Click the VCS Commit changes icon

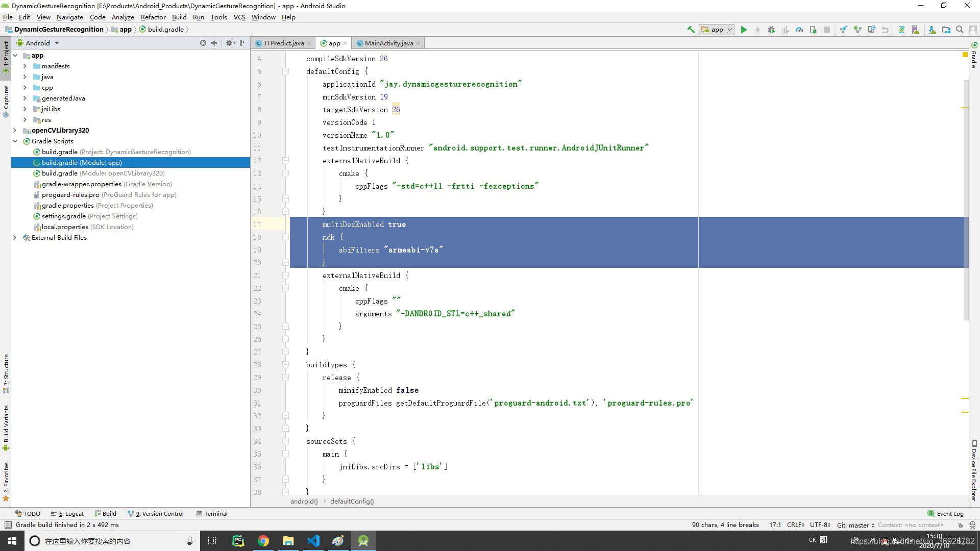(x=857, y=30)
